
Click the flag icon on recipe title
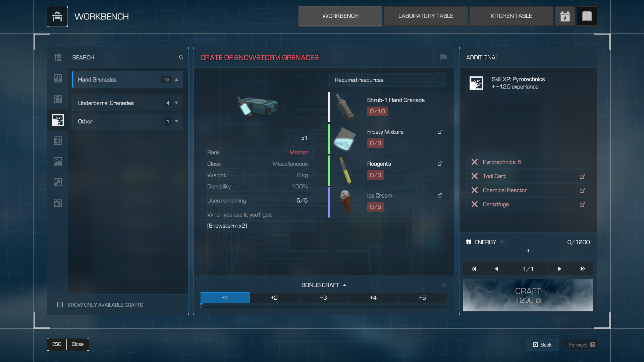pyautogui.click(x=443, y=58)
